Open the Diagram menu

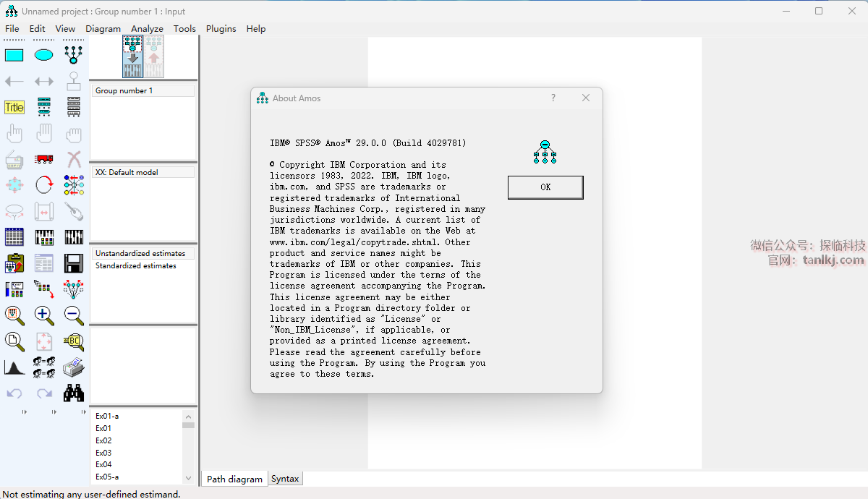[103, 29]
